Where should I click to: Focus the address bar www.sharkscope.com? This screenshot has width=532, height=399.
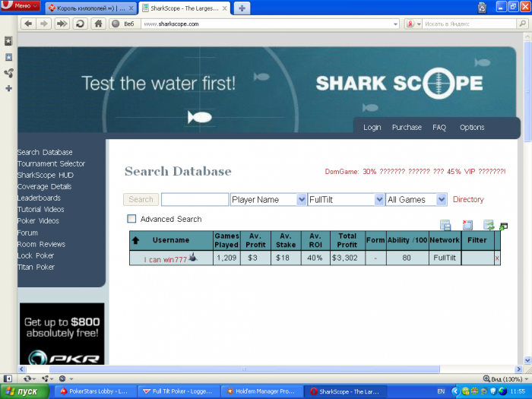[266, 24]
